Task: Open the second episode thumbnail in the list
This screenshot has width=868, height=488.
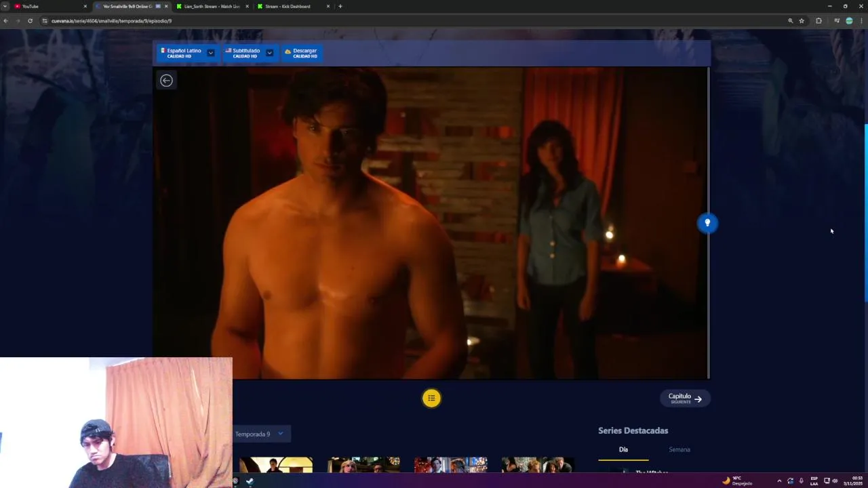Action: pos(363,465)
